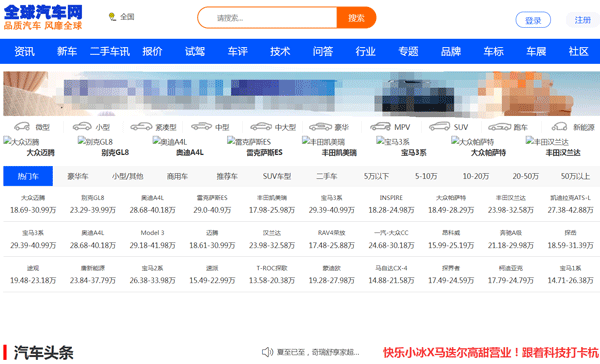Open the 车标 navigation item
Screen dimensions: 600x364
pos(494,51)
